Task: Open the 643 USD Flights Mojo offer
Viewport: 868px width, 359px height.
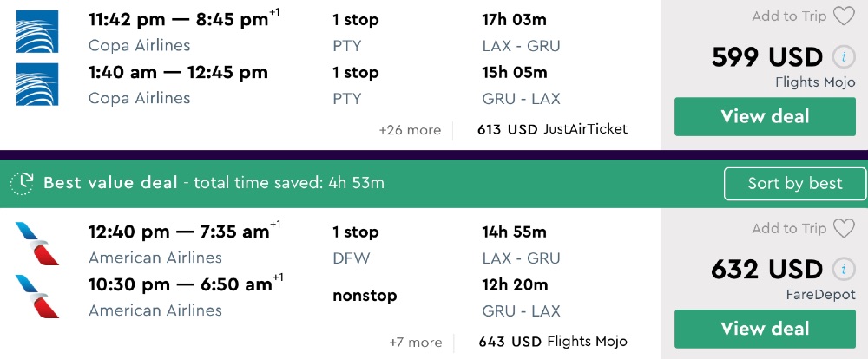Action: (x=552, y=342)
